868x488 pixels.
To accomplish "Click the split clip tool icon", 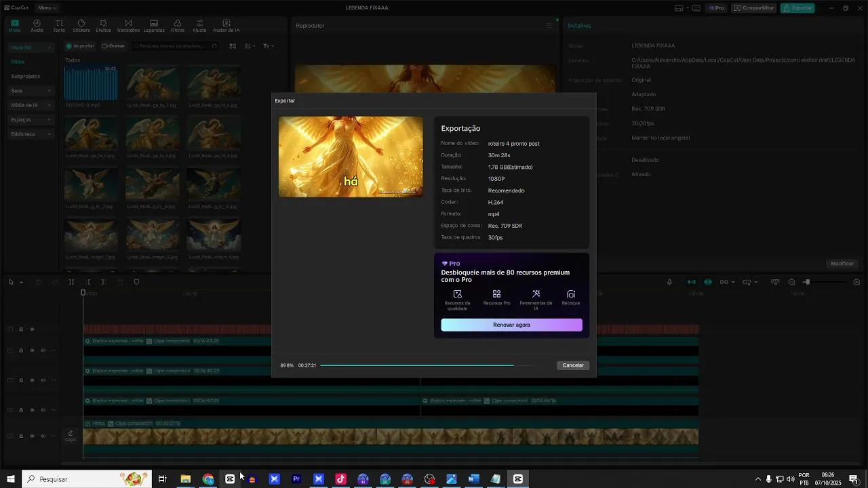I will click(x=71, y=282).
